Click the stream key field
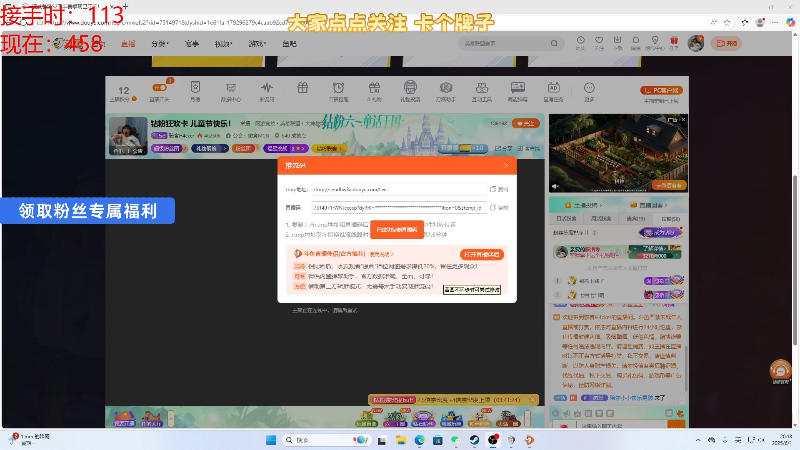 pyautogui.click(x=399, y=208)
